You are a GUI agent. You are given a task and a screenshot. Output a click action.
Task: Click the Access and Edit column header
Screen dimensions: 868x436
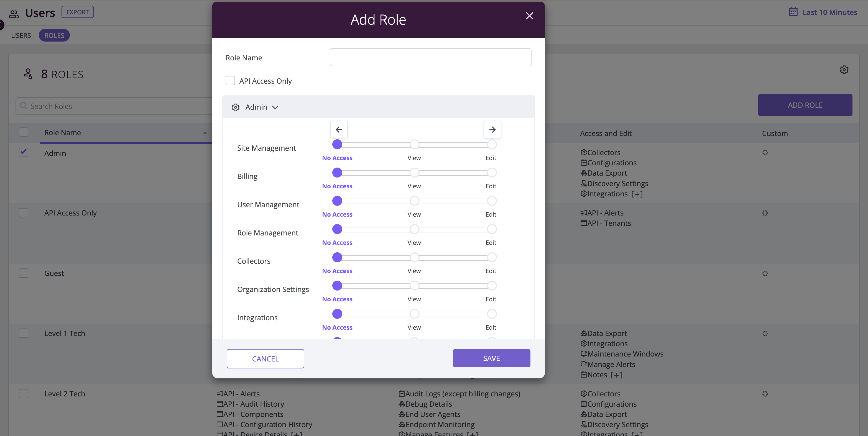coord(606,133)
